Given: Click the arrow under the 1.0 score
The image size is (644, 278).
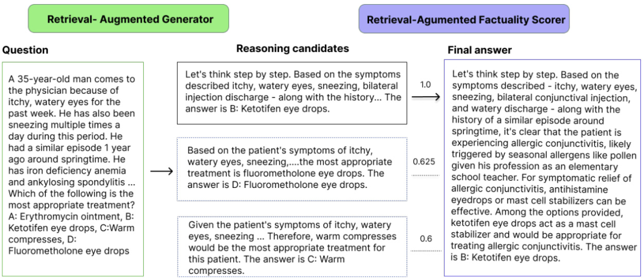Looking at the screenshot, I should 425,95.
